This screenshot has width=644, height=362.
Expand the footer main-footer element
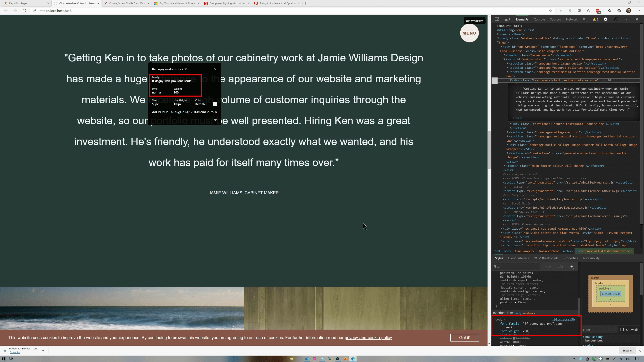[505, 166]
